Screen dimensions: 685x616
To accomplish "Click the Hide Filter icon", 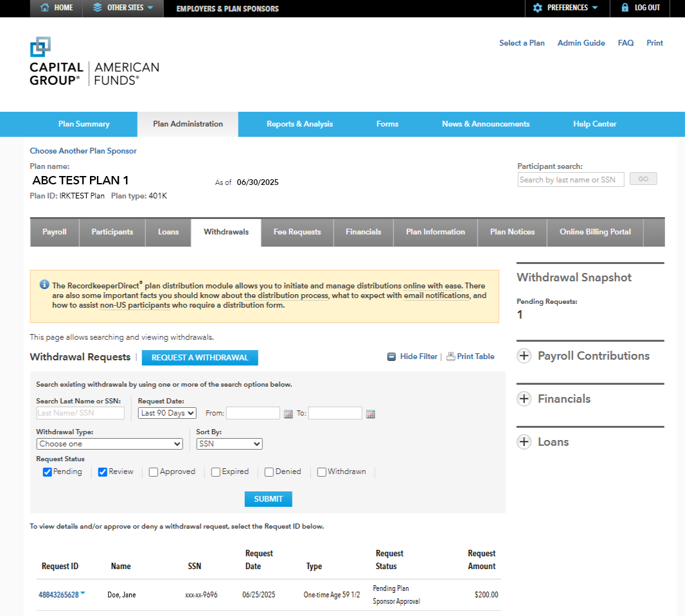I will click(392, 356).
